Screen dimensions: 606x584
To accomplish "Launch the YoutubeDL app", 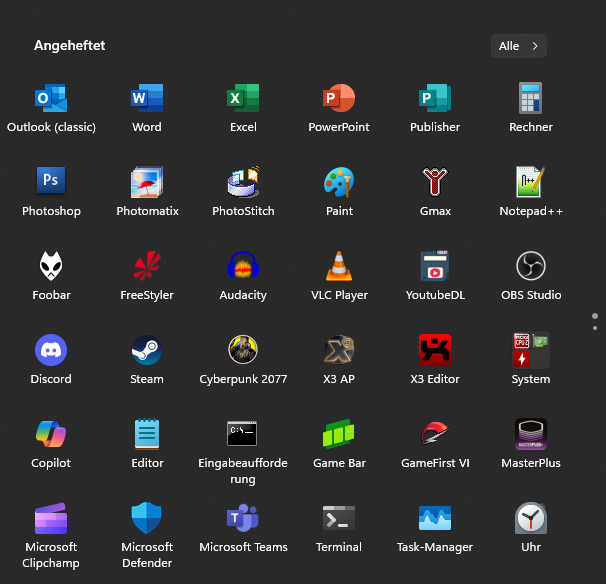I will (x=435, y=266).
